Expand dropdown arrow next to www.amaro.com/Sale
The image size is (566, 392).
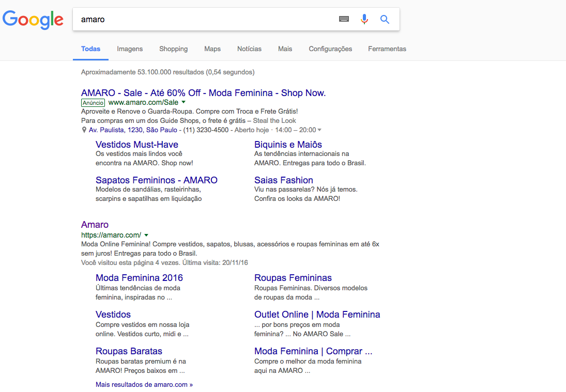(x=183, y=102)
